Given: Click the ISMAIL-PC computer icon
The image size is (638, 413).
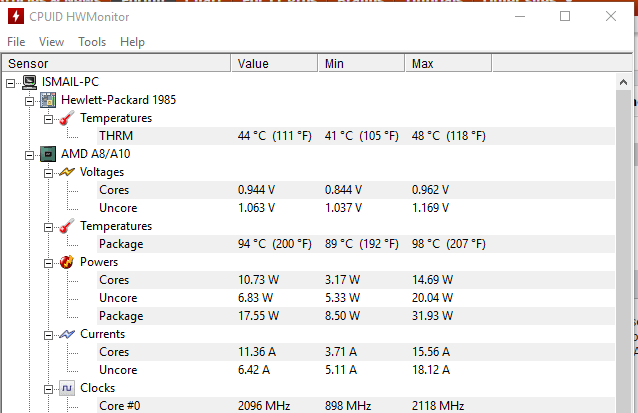Looking at the screenshot, I should [29, 82].
